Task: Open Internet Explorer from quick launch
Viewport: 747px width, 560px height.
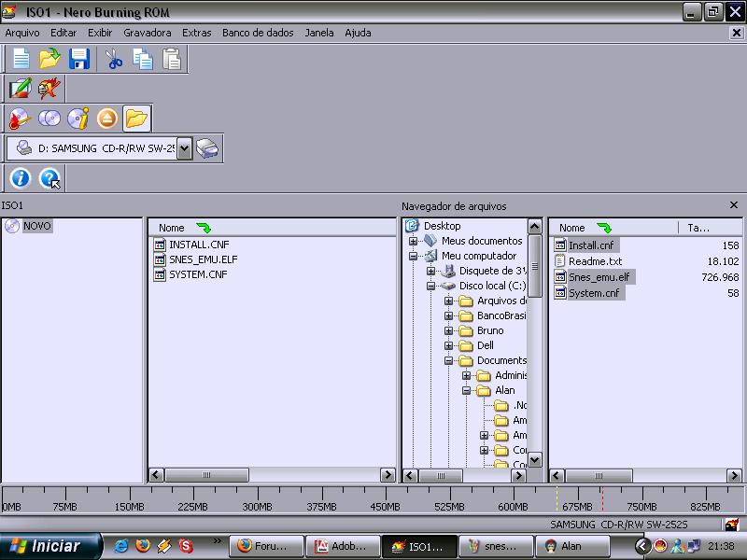Action: [121, 546]
